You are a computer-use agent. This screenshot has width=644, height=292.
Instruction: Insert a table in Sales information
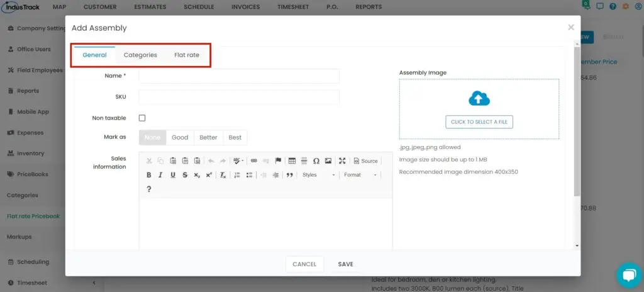click(292, 161)
